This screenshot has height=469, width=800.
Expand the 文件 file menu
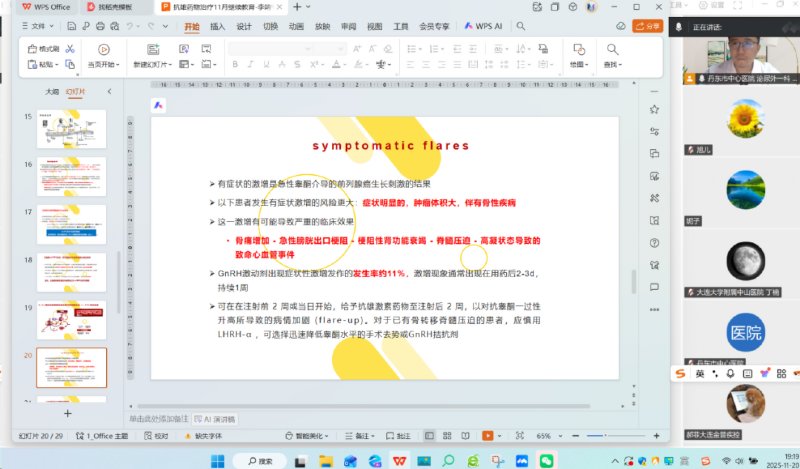click(x=38, y=27)
